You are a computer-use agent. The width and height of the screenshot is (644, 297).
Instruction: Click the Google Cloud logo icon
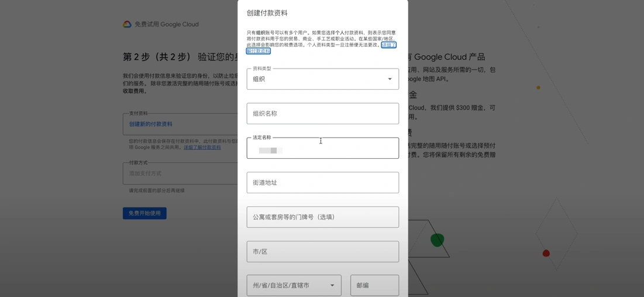[x=127, y=24]
